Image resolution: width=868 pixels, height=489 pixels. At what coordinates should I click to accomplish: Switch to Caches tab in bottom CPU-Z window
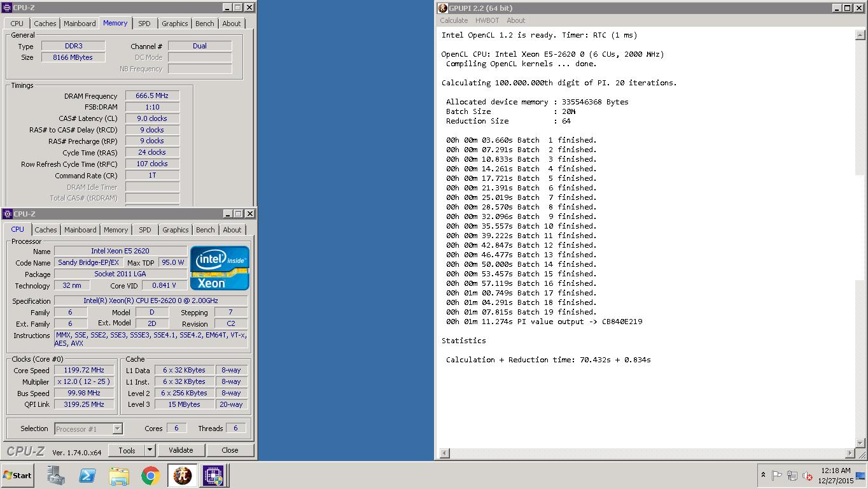point(46,230)
